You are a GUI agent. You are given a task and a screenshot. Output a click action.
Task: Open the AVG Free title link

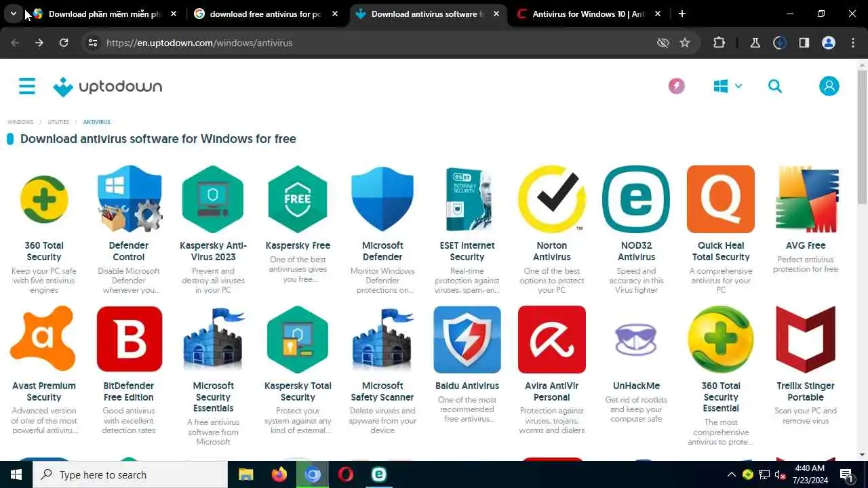click(x=806, y=245)
